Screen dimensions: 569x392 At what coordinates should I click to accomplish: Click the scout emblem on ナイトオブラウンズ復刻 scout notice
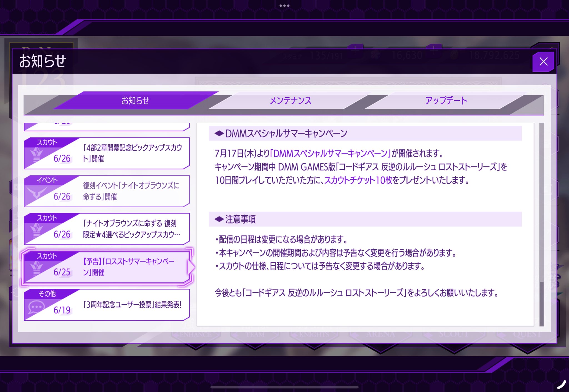(x=36, y=230)
